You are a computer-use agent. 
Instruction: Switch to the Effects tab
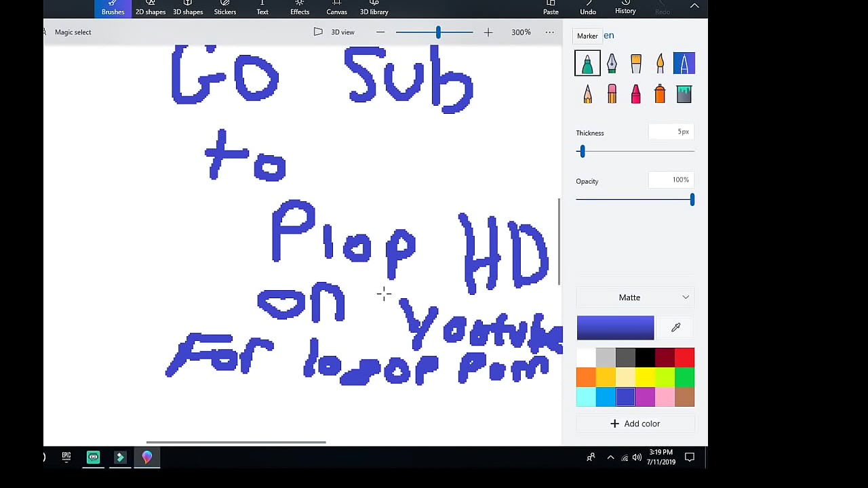point(300,8)
